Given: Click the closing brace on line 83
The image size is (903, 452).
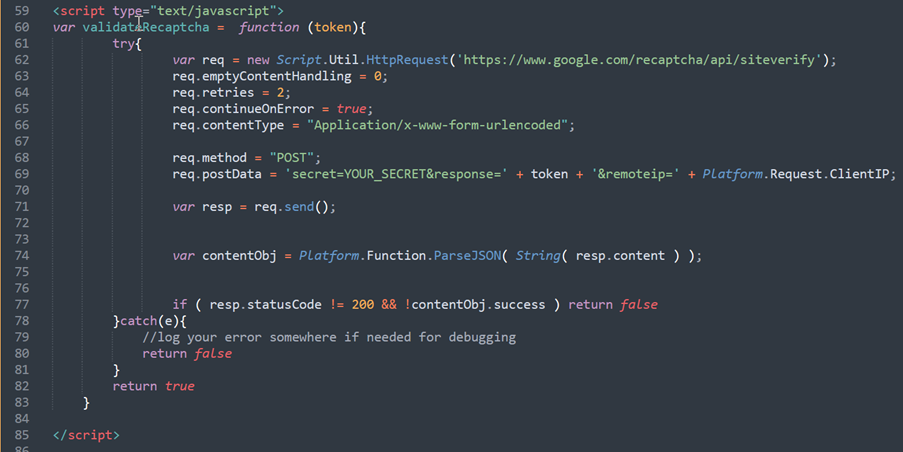Looking at the screenshot, I should (86, 402).
